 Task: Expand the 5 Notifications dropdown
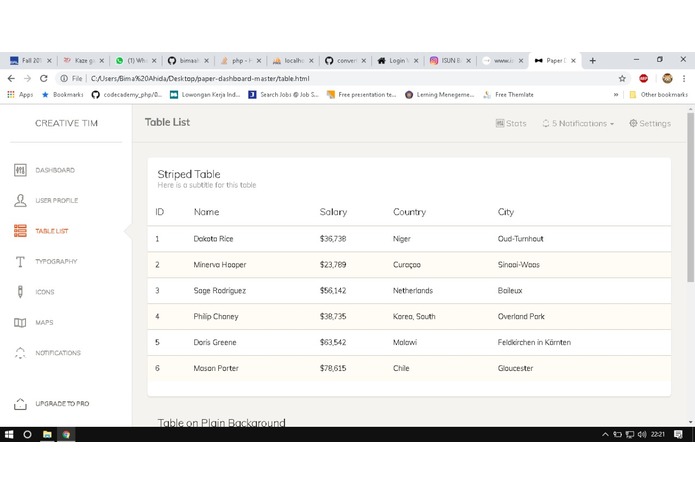(578, 124)
